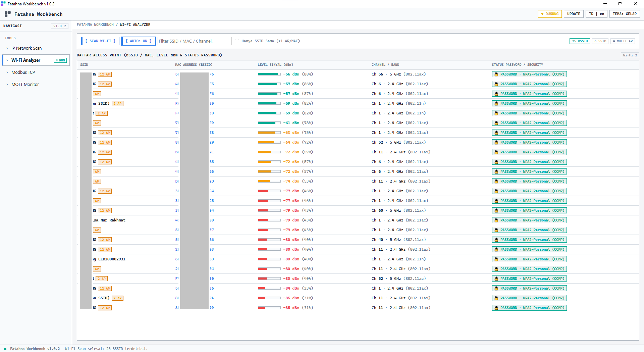Focus the Filter SSID / MAC / Channel field
Viewport: 644px width, 352px height.
point(195,41)
